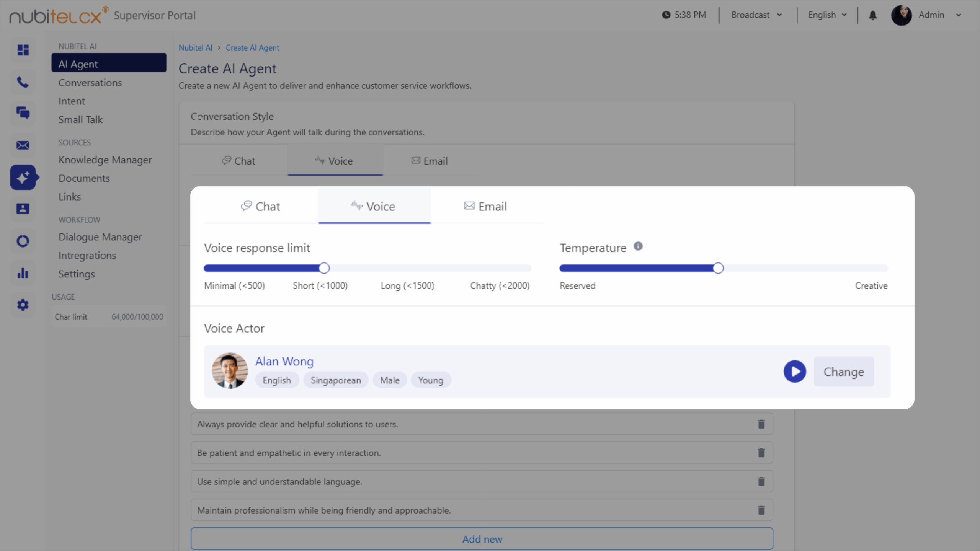Set voice limit to Chatty (<2000)
Viewport: 980px width, 551px height.
(500, 285)
